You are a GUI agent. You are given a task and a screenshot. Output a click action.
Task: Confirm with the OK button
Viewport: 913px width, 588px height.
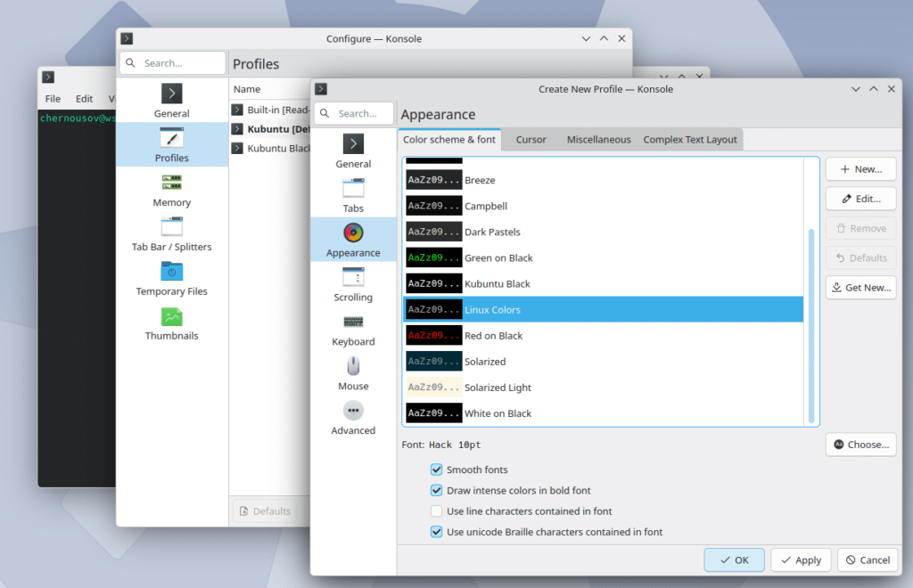tap(735, 560)
